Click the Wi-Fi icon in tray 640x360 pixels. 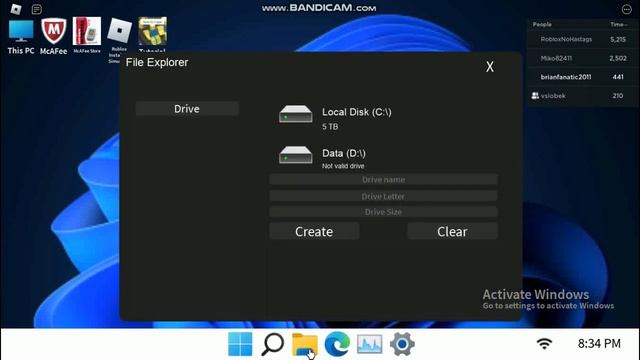[x=544, y=344]
